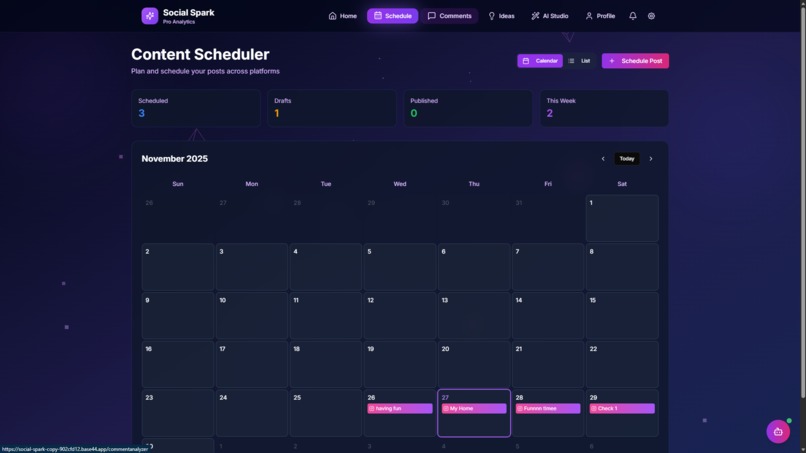Switch to List view
Image resolution: width=806 pixels, height=453 pixels.
click(x=579, y=61)
